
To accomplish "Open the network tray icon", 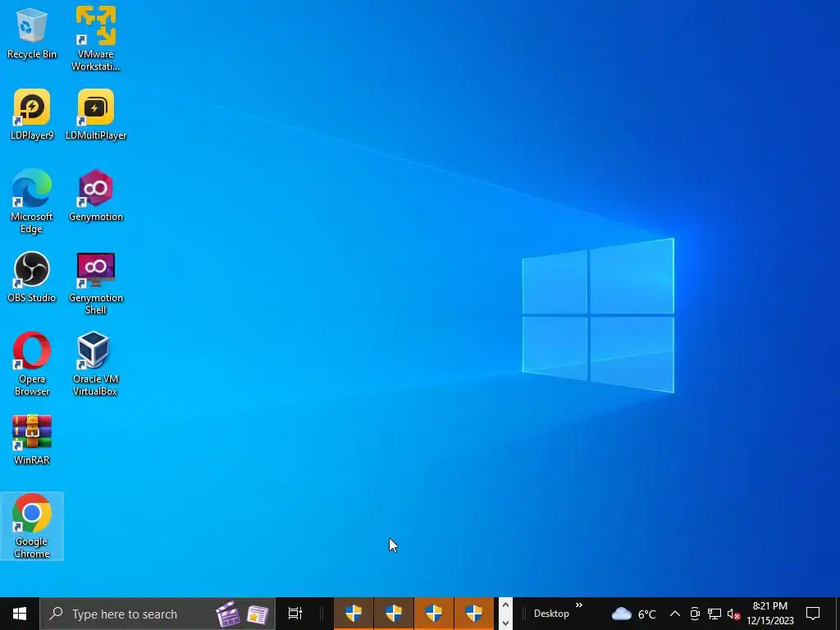I will (714, 614).
